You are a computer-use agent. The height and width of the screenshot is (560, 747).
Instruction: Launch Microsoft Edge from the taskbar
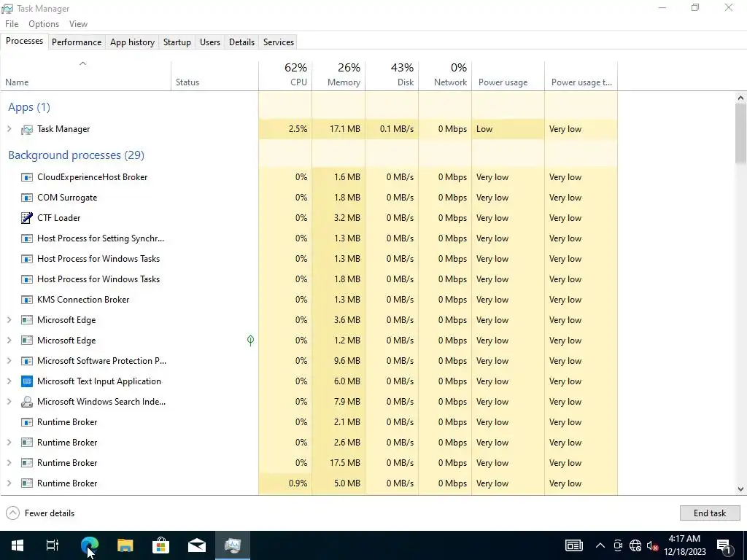click(89, 545)
